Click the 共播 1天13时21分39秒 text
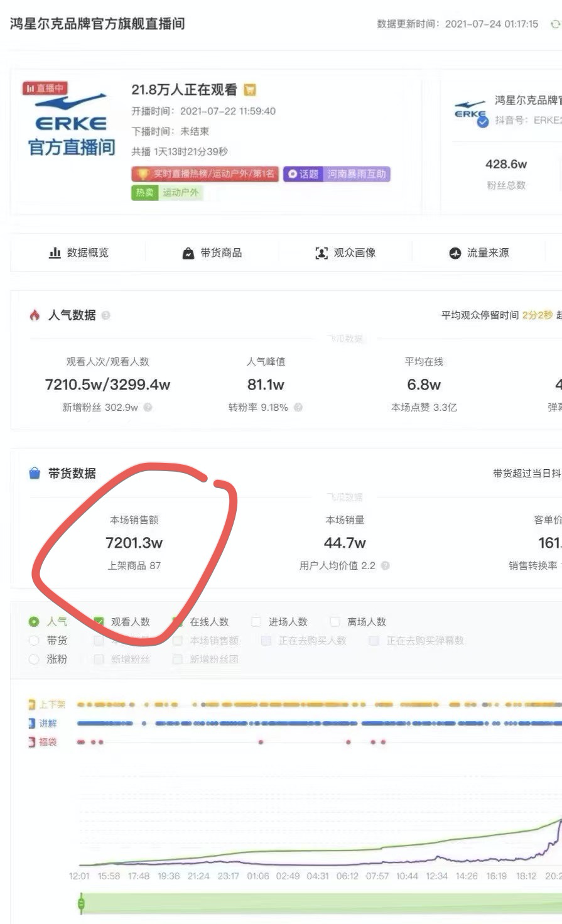The image size is (562, 924). [x=180, y=151]
